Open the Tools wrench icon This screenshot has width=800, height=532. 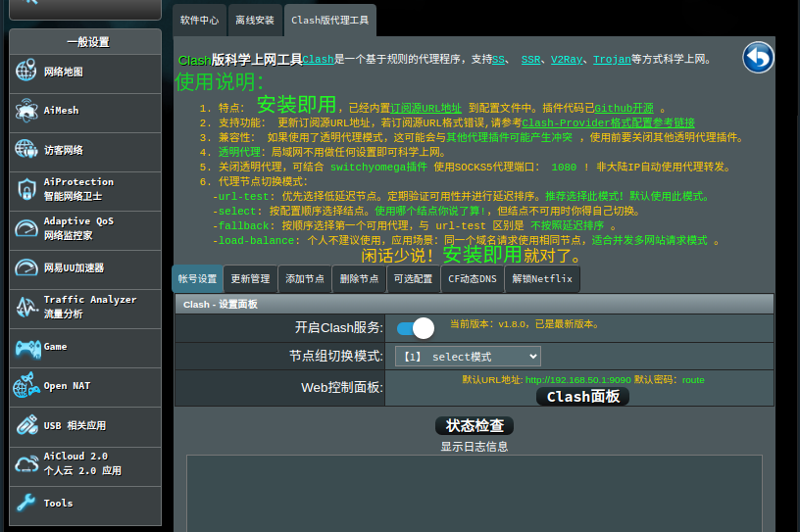pos(26,503)
